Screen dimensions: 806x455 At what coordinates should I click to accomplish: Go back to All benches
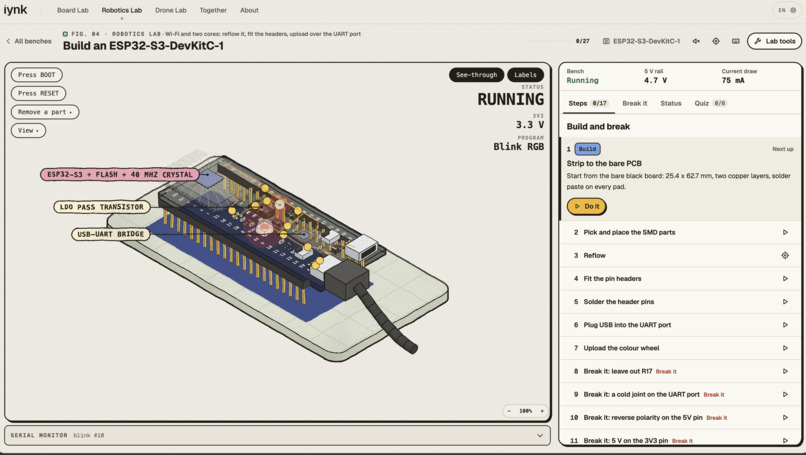pos(29,41)
